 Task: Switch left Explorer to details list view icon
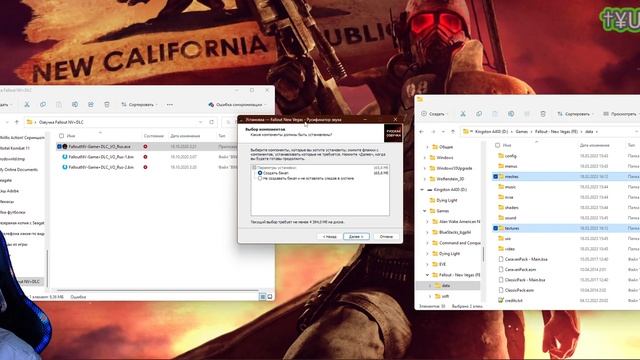(262, 297)
